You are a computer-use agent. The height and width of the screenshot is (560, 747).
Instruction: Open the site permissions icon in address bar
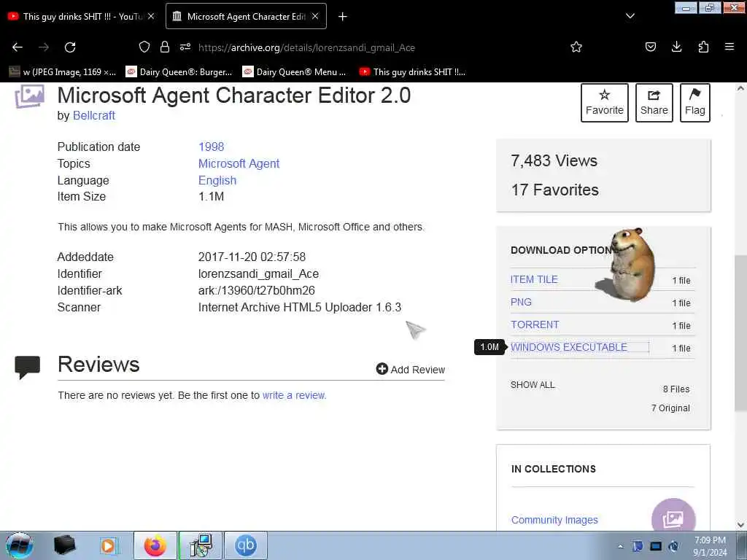click(x=185, y=47)
